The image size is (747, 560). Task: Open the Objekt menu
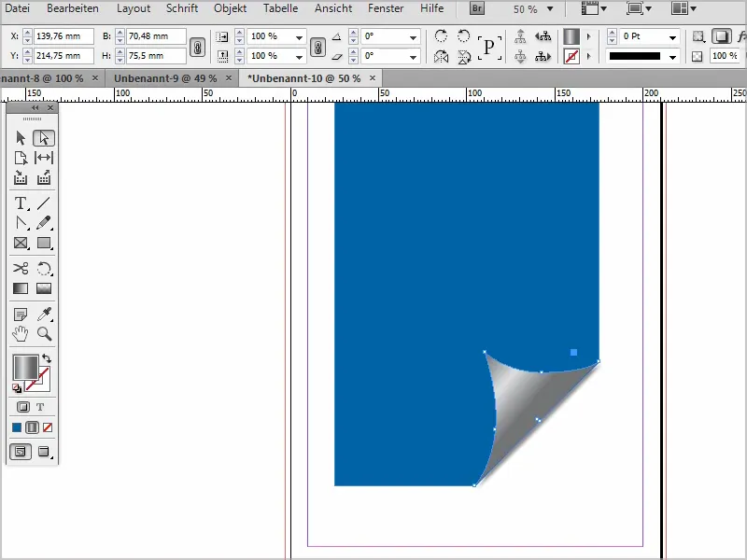(230, 8)
